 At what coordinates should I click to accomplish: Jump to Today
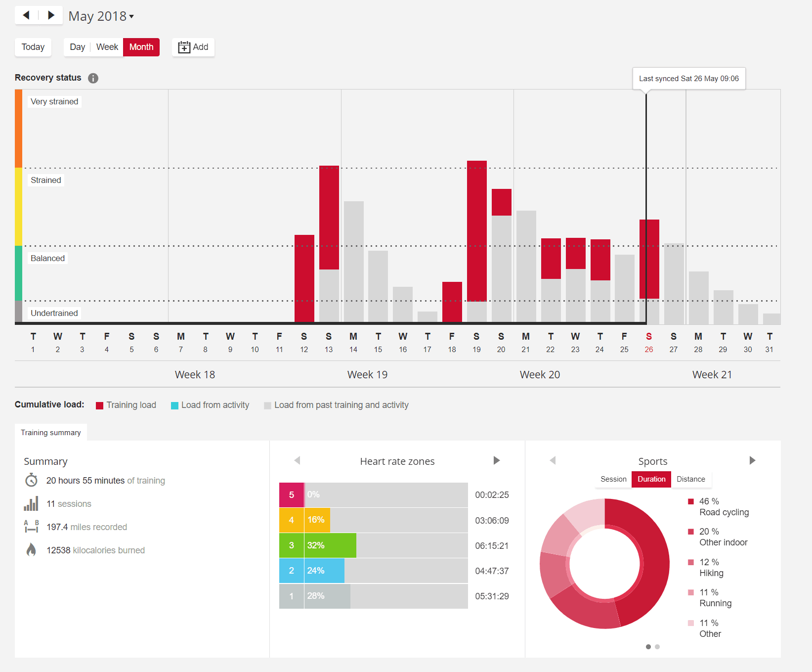[33, 47]
